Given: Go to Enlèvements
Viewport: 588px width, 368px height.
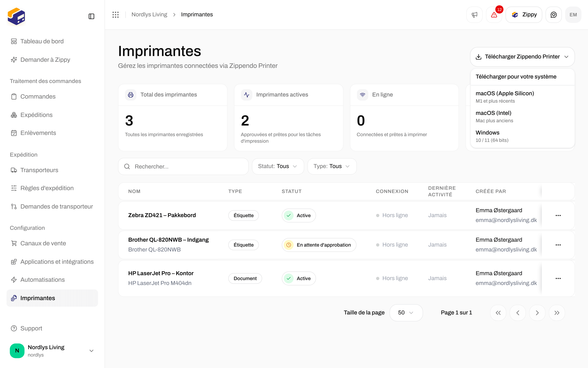Looking at the screenshot, I should (52, 133).
